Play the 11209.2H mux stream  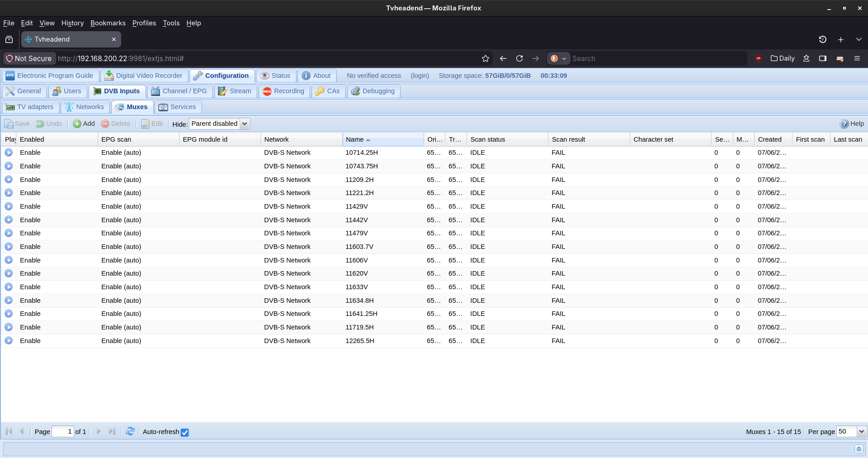9,180
